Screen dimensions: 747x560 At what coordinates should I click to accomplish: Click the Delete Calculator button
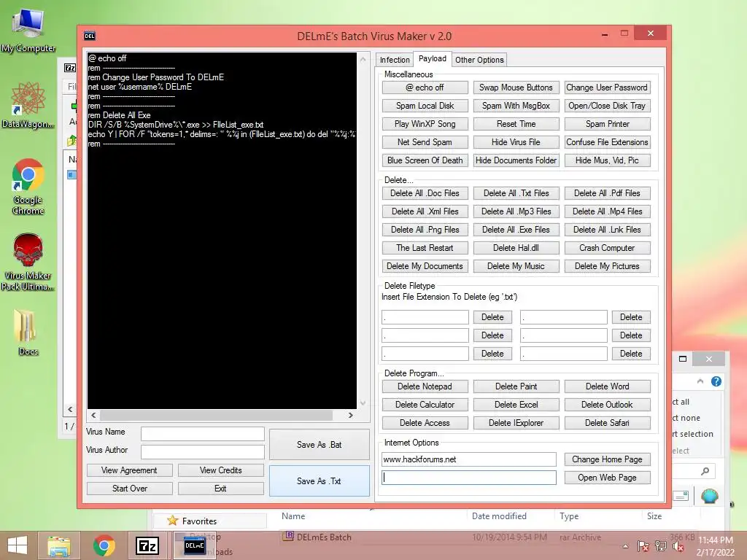(x=425, y=405)
